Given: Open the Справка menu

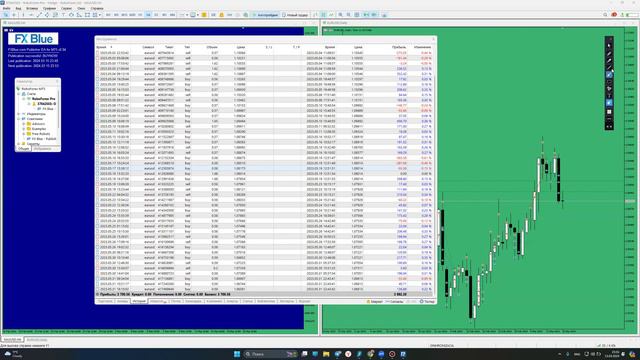Looking at the screenshot, I should click(x=97, y=8).
